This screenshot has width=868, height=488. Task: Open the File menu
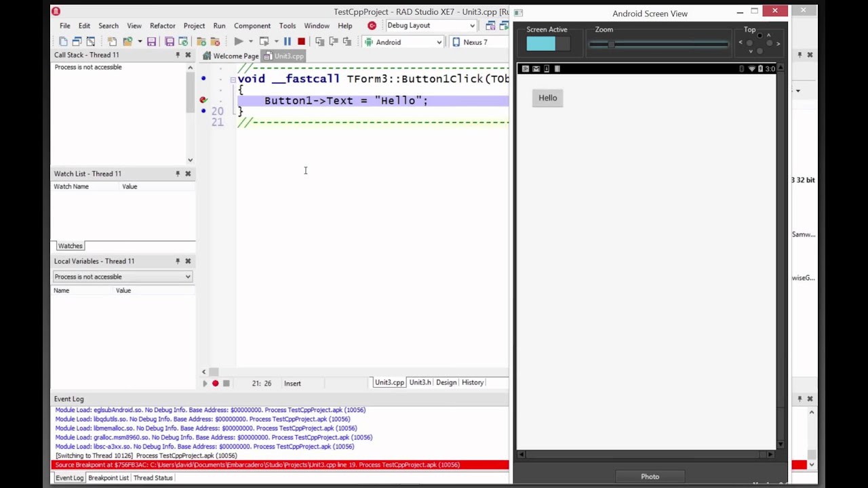tap(65, 26)
